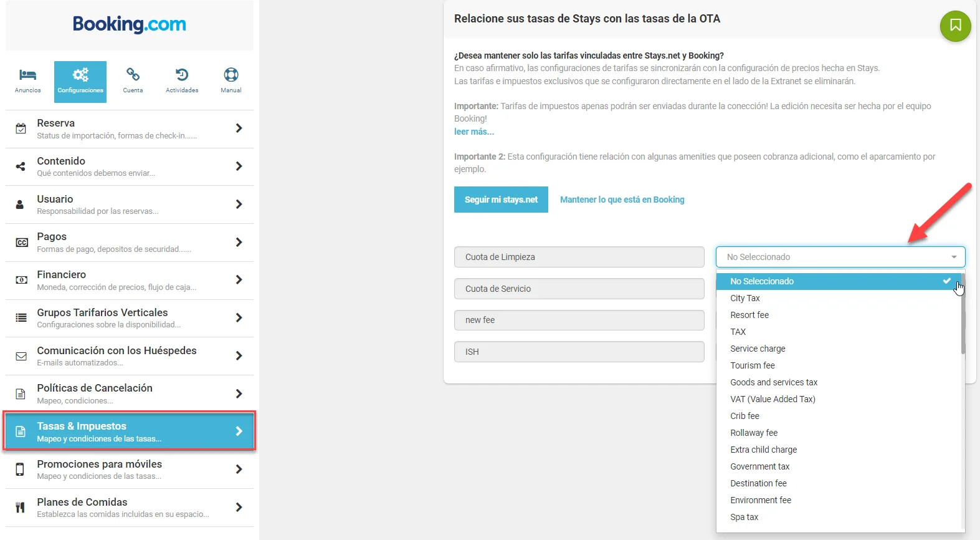Pick Goods and services tax option
Image resolution: width=980 pixels, height=540 pixels.
839,382
